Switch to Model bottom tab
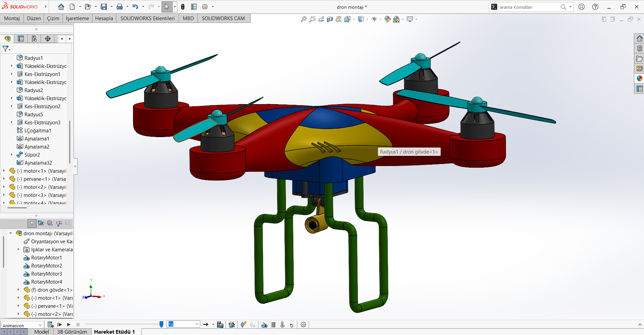644x335 pixels. coord(42,332)
